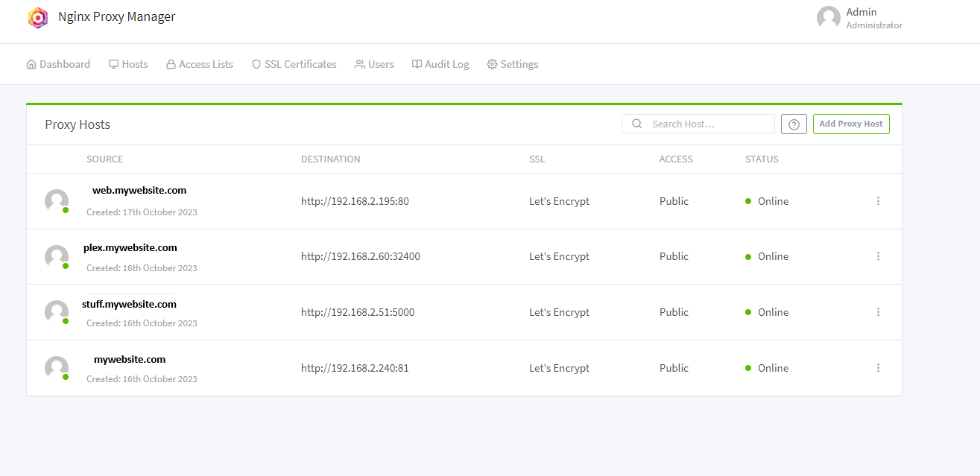The height and width of the screenshot is (476, 980).
Task: Open the Audit Log
Action: [x=440, y=64]
